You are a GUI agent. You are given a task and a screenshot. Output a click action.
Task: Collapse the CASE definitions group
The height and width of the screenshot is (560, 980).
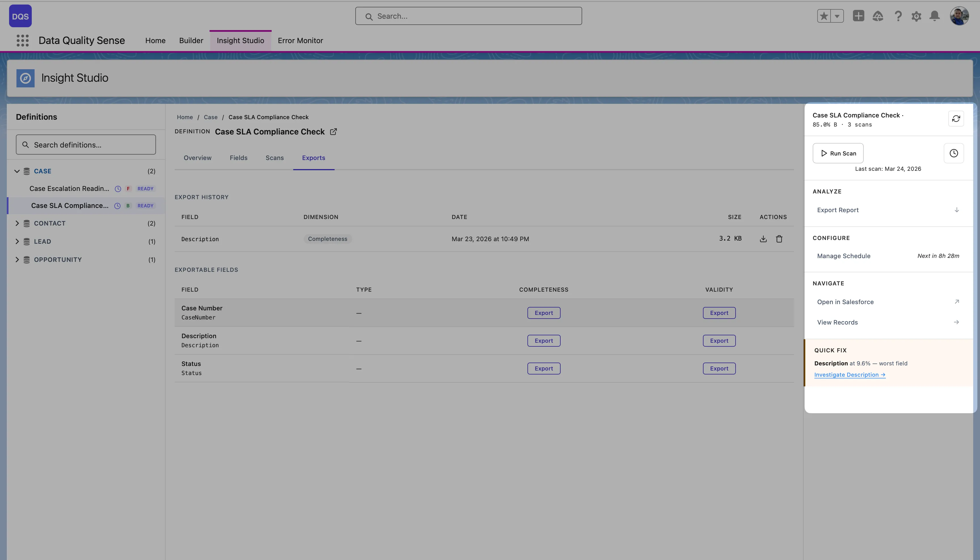pyautogui.click(x=17, y=171)
